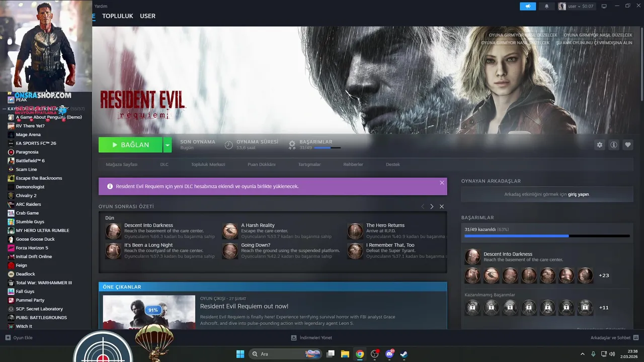Open the Yardım menu
Image resolution: width=644 pixels, height=362 pixels.
[x=101, y=6]
